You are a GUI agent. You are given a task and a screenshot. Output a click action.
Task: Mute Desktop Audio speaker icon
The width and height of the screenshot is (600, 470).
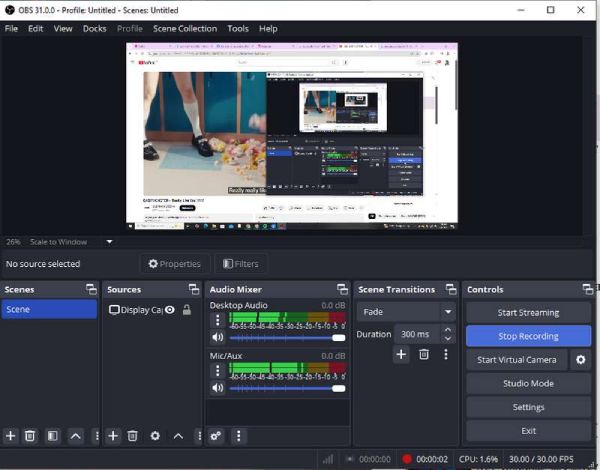click(x=218, y=337)
